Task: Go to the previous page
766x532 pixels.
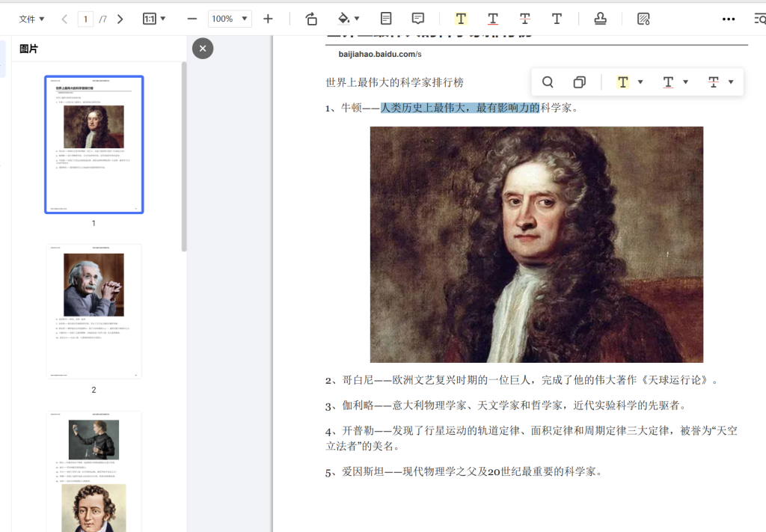Action: coord(64,19)
